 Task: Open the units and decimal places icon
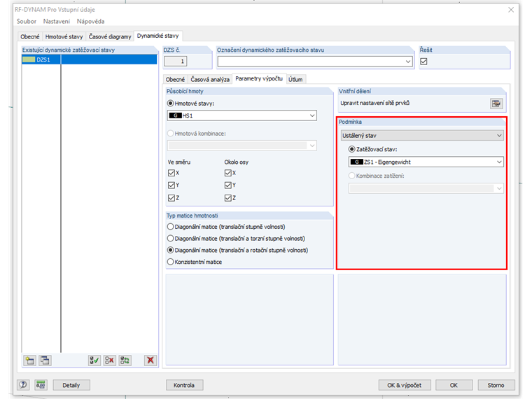point(41,385)
